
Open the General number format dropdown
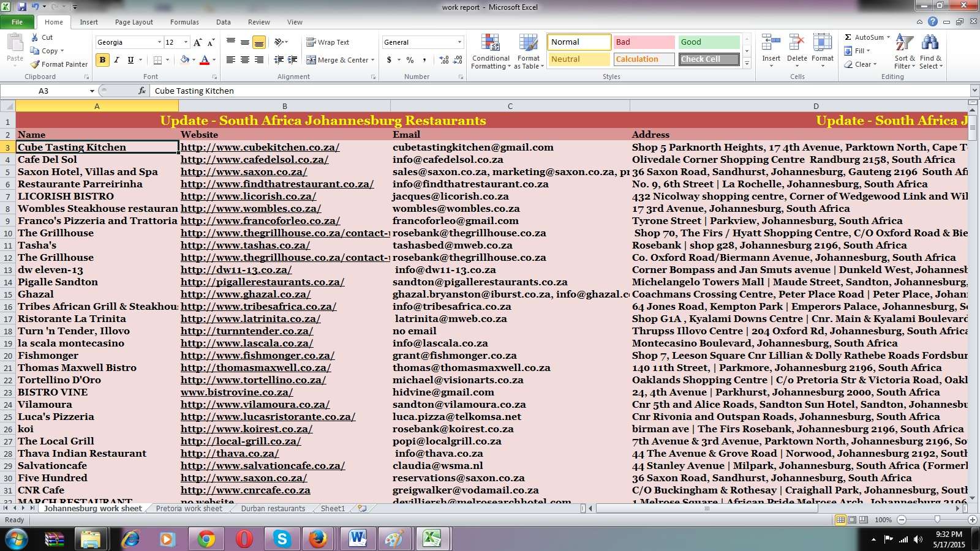coord(459,42)
